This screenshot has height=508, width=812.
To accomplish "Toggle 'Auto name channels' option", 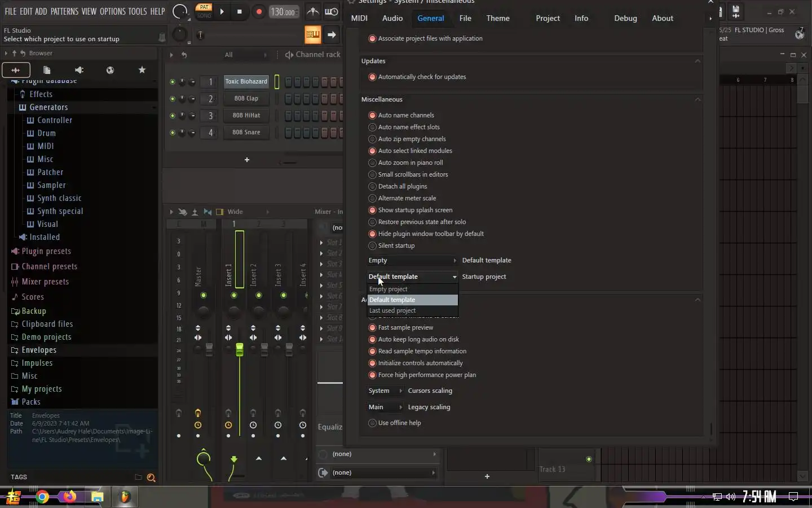I will 372,115.
